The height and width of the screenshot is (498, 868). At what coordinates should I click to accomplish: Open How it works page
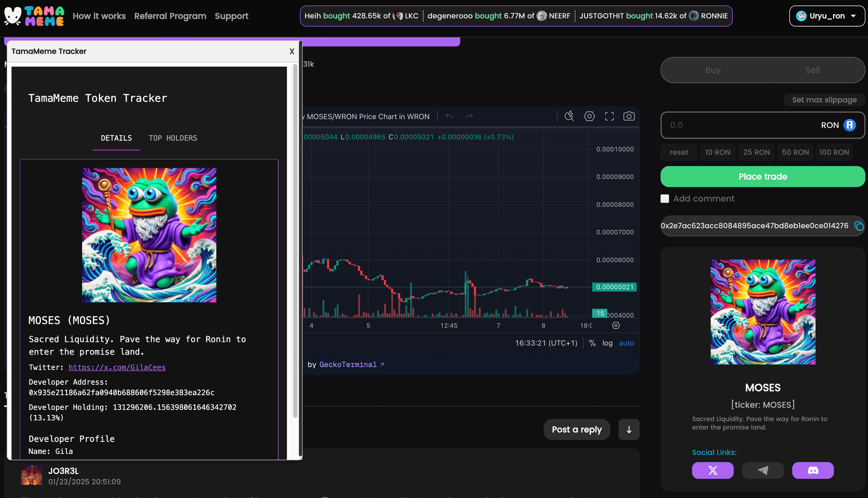(x=99, y=16)
